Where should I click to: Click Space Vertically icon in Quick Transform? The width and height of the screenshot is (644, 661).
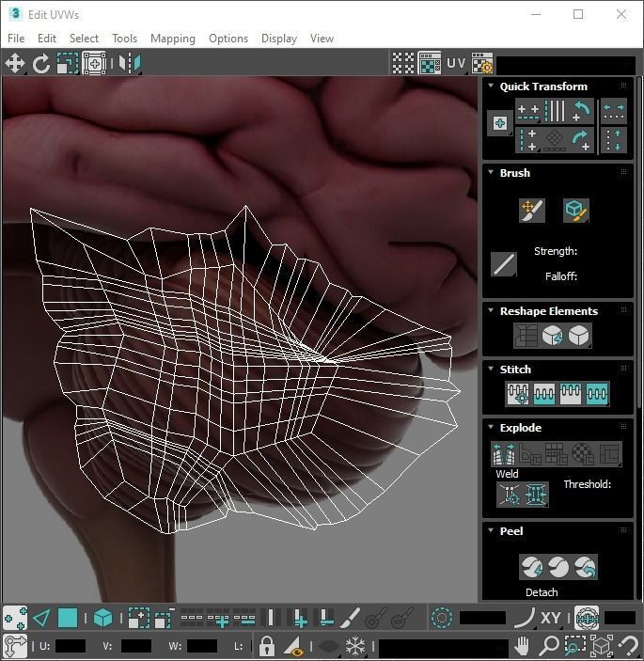(614, 140)
